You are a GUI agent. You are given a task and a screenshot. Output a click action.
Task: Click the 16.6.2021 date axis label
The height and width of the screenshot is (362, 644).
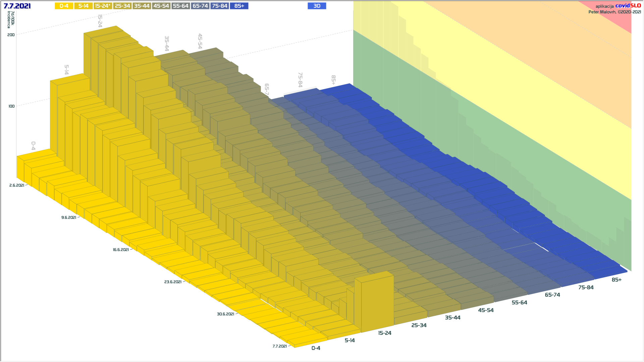click(x=121, y=250)
